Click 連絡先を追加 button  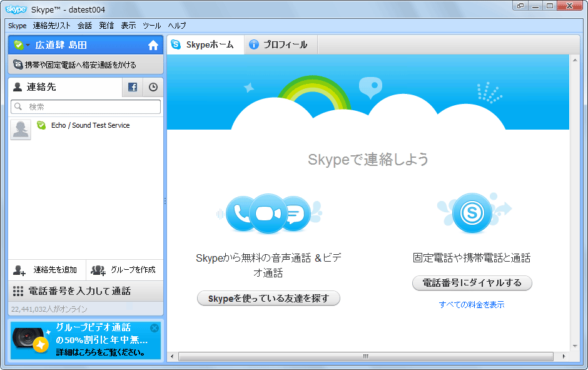[x=48, y=270]
